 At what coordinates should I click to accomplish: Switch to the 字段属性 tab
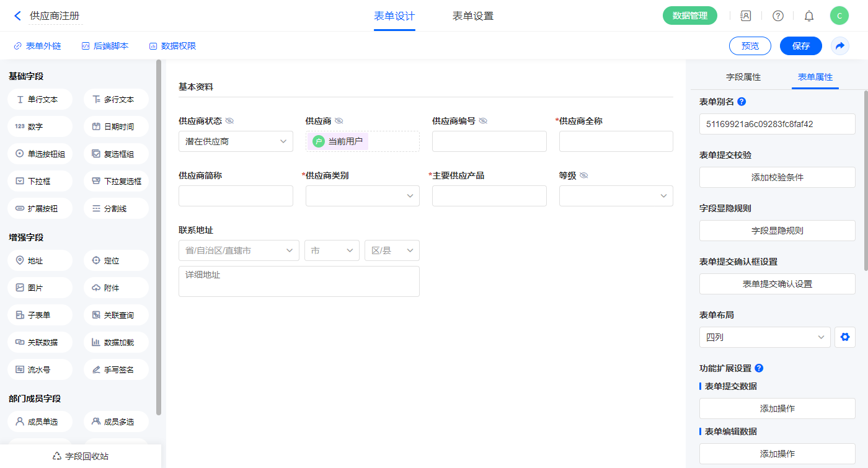pos(743,77)
